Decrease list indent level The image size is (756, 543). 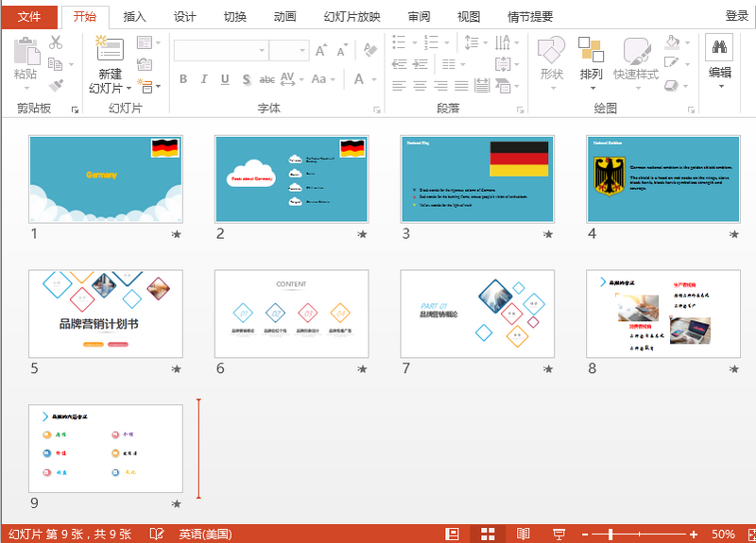(x=399, y=64)
